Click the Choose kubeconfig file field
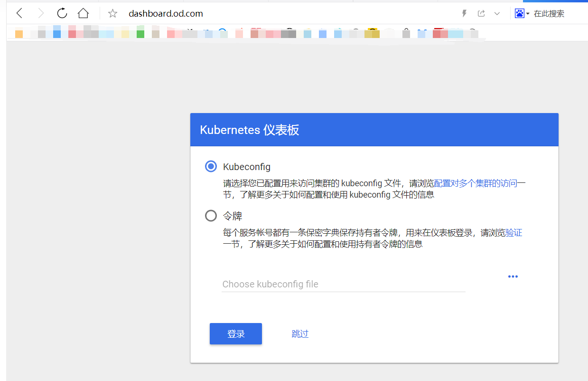The height and width of the screenshot is (381, 588). [x=343, y=284]
